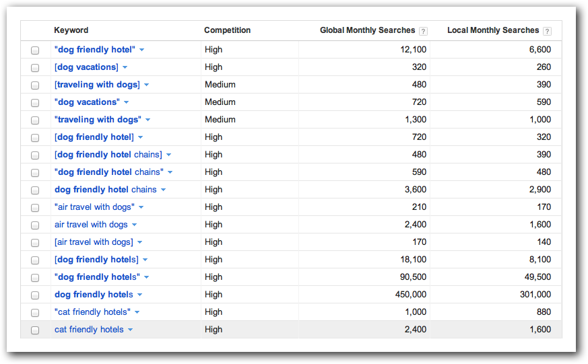Click global searches value 18,100
This screenshot has width=588, height=364.
(414, 259)
